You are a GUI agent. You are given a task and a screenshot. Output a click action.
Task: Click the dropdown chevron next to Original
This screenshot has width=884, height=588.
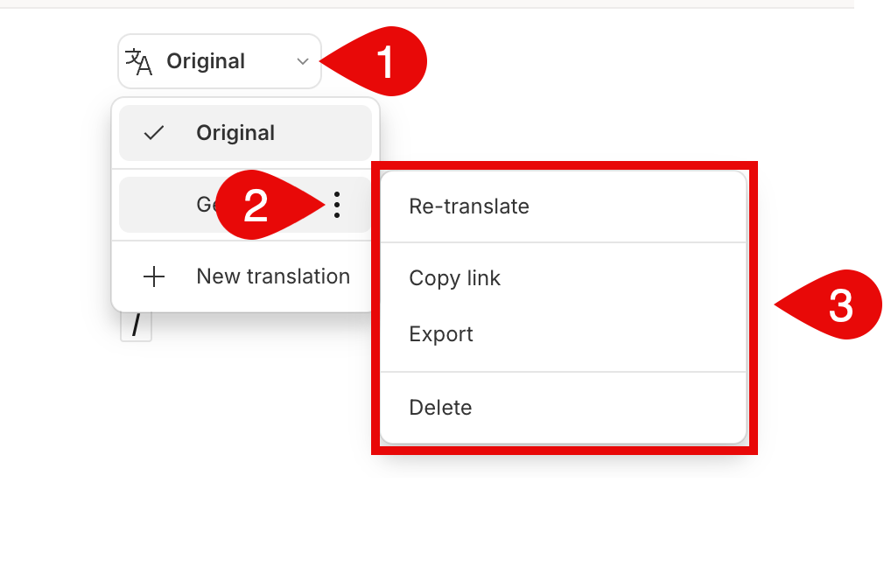pyautogui.click(x=303, y=61)
